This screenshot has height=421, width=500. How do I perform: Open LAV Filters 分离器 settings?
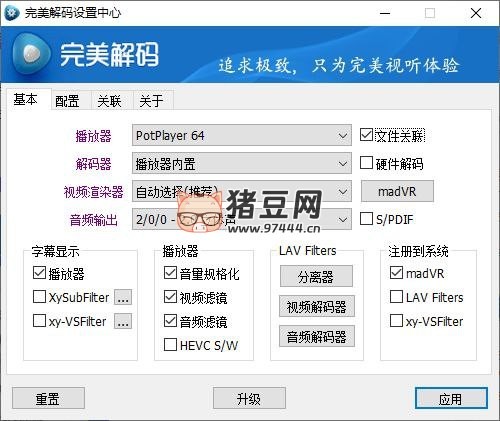pyautogui.click(x=316, y=276)
